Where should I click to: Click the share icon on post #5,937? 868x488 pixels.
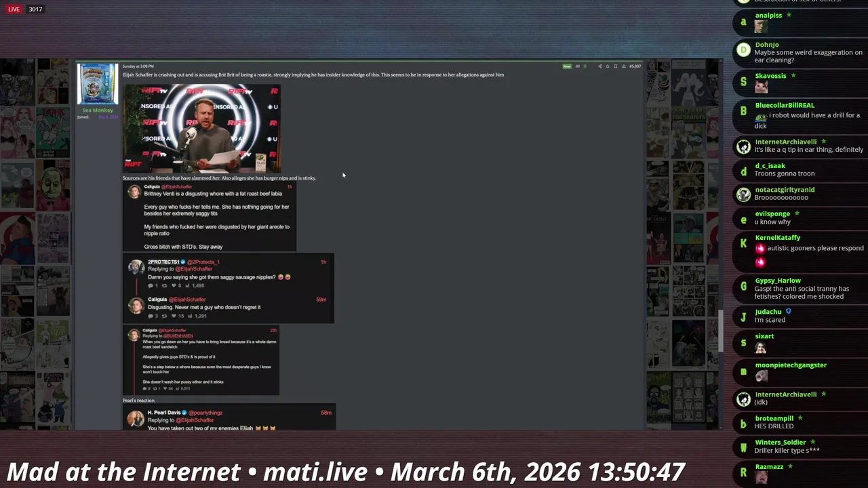coord(600,66)
